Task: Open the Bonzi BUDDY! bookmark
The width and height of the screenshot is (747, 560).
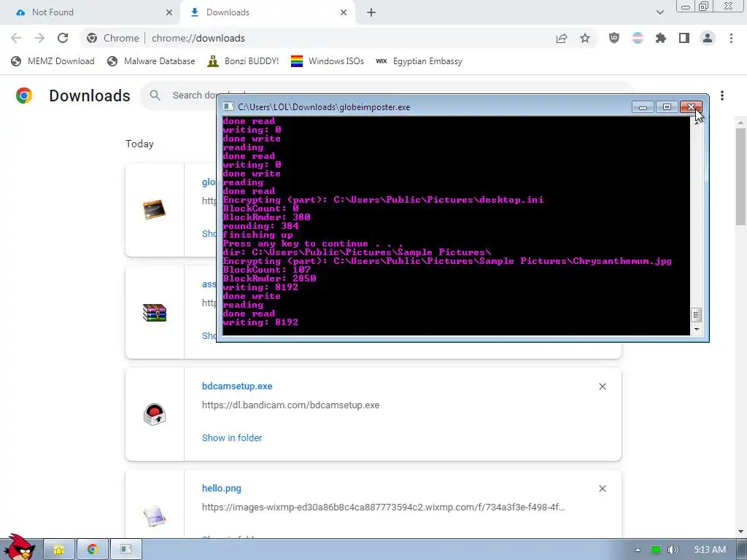Action: [243, 61]
